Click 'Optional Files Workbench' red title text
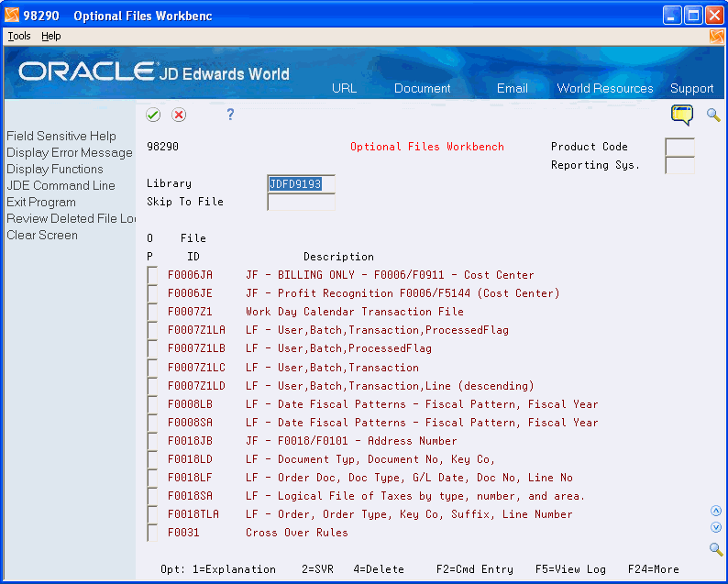Viewport: 728px width, 584px height. 427,147
